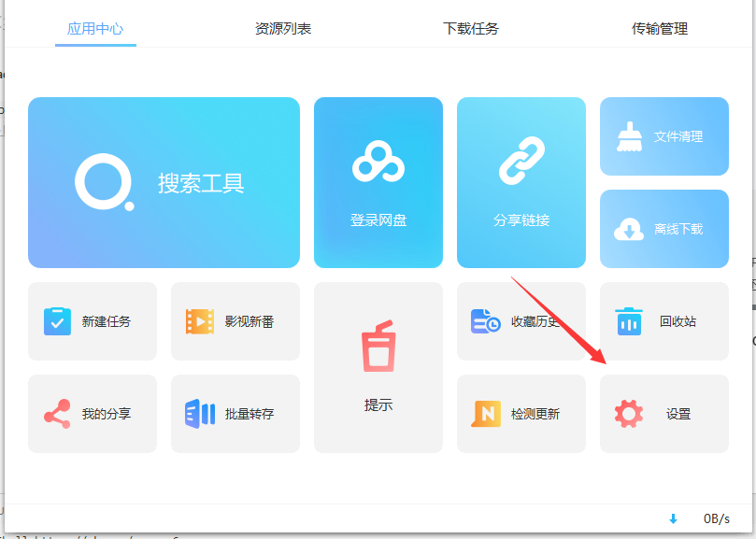Switch to the 下载任务 tab

click(471, 29)
